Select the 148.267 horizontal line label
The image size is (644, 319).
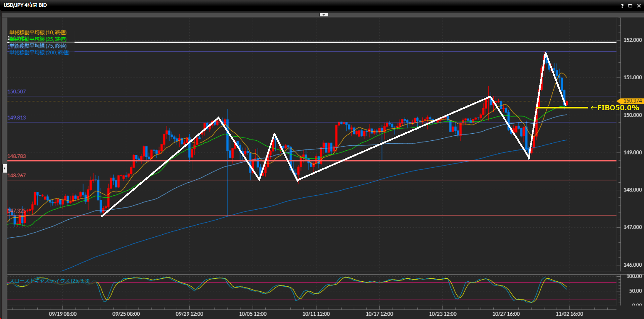(16, 176)
